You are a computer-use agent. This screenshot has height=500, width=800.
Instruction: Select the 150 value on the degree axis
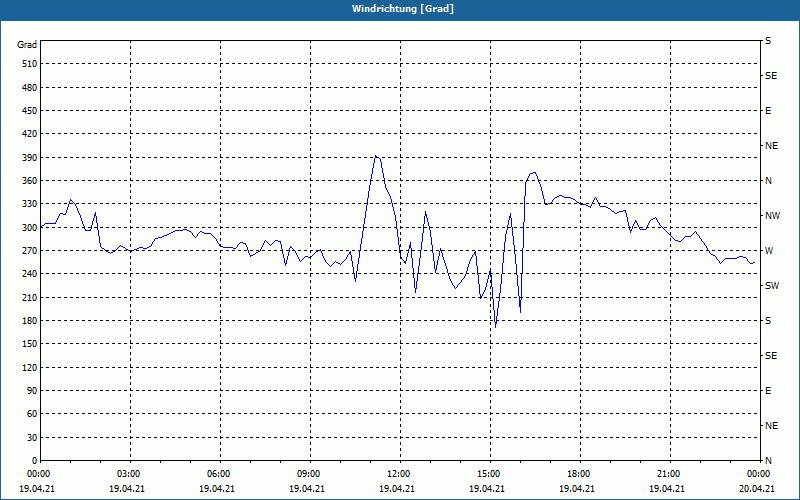tap(30, 344)
